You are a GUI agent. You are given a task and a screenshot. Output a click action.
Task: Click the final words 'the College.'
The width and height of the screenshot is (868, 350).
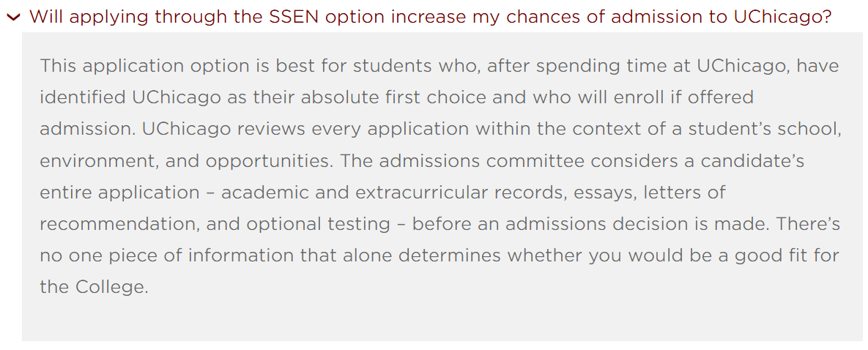coord(94,288)
